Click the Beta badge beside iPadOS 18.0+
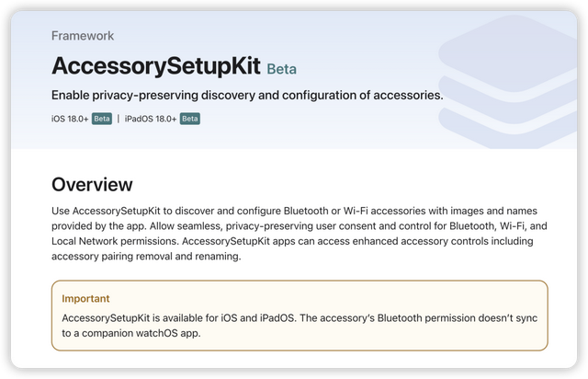Image resolution: width=588 pixels, height=379 pixels. tap(190, 119)
